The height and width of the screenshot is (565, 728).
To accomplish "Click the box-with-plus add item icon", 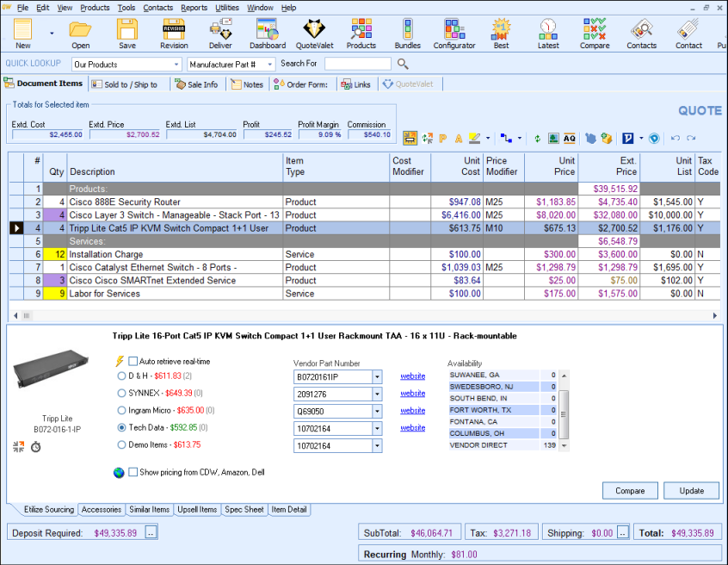I will tap(607, 139).
